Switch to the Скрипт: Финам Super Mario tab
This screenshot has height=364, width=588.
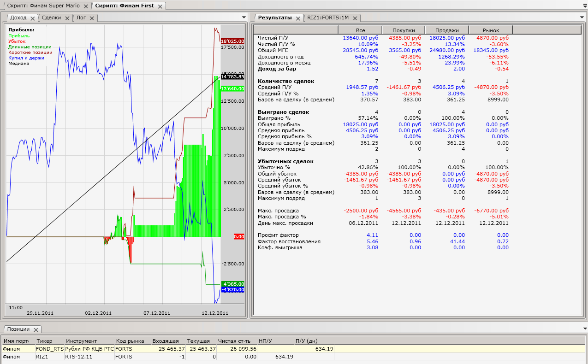coord(43,6)
